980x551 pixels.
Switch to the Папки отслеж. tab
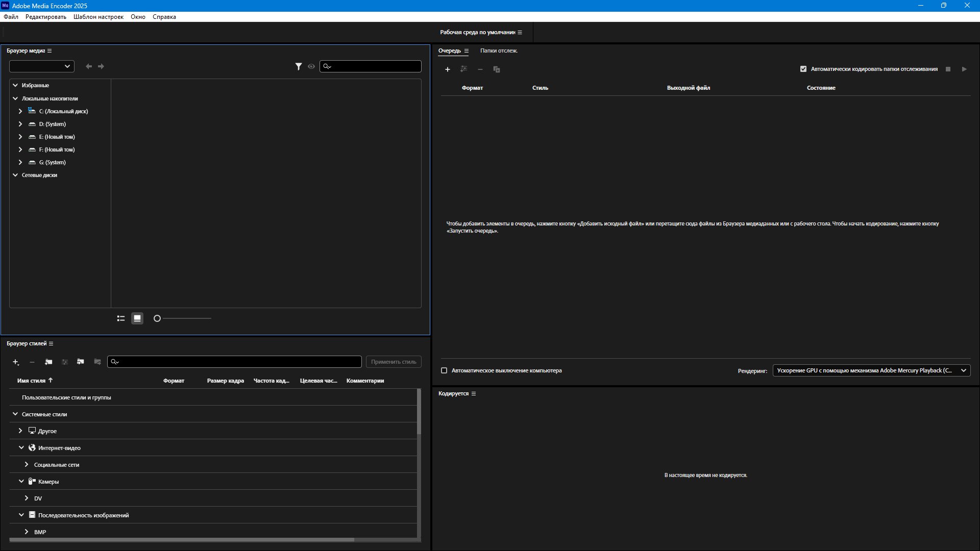tap(499, 51)
